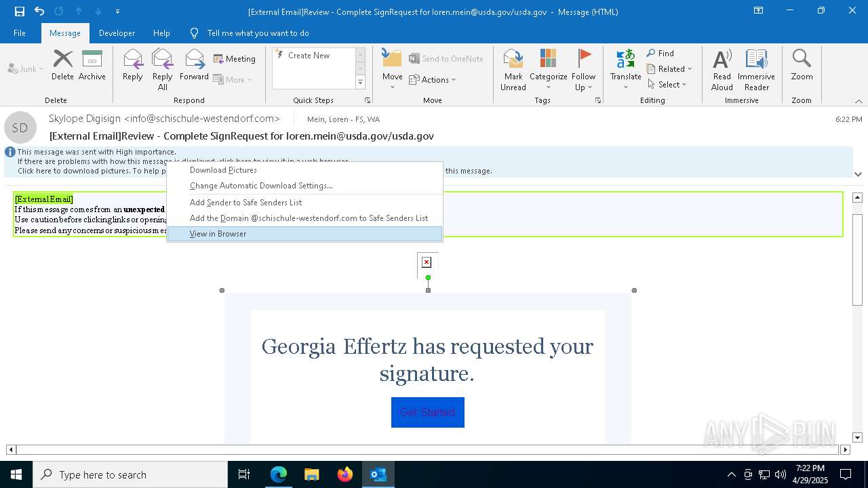868x488 pixels.
Task: Click the Get Started button
Action: 428,412
